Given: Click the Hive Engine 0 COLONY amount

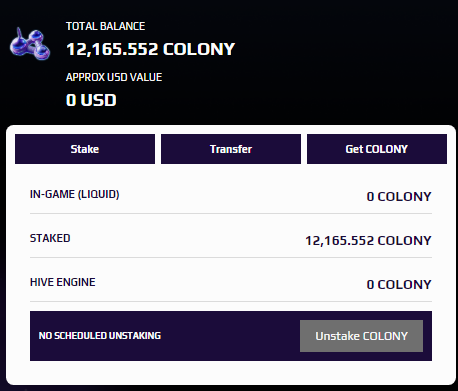Looking at the screenshot, I should (399, 284).
